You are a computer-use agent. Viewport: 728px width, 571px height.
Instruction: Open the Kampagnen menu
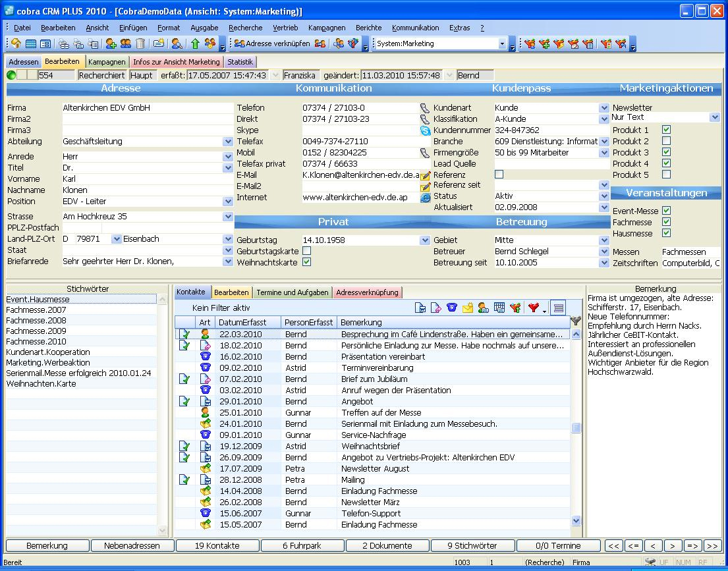pyautogui.click(x=327, y=28)
